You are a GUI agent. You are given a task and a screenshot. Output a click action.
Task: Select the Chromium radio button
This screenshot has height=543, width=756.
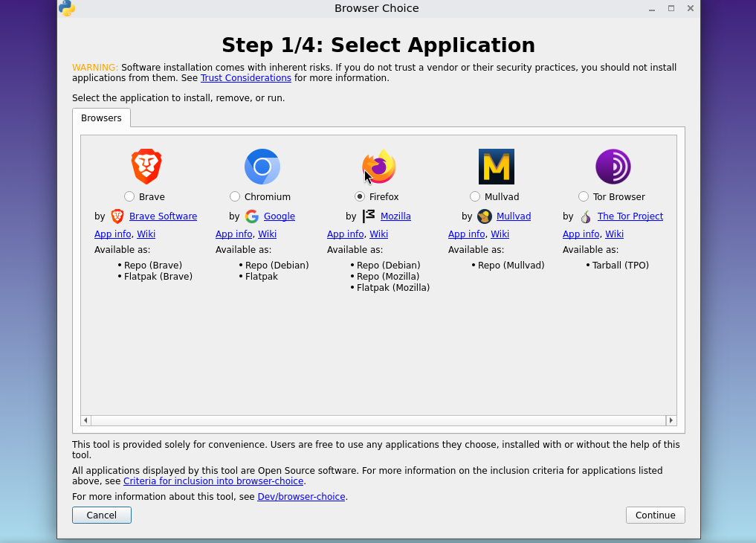(x=235, y=196)
